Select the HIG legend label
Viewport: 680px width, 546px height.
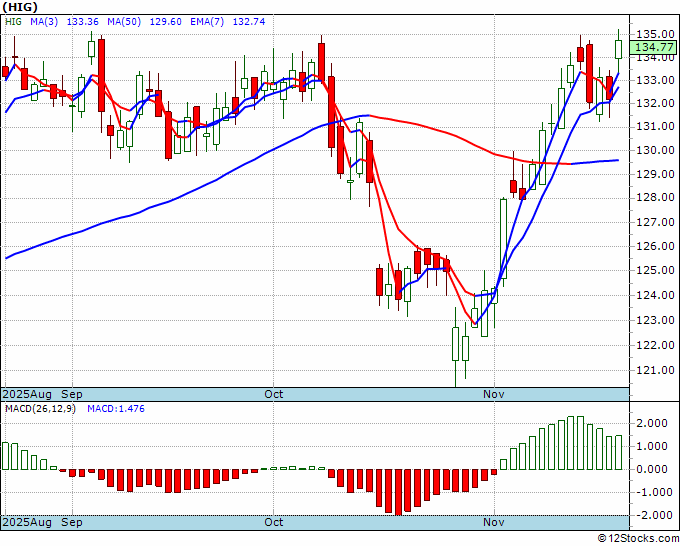point(13,21)
